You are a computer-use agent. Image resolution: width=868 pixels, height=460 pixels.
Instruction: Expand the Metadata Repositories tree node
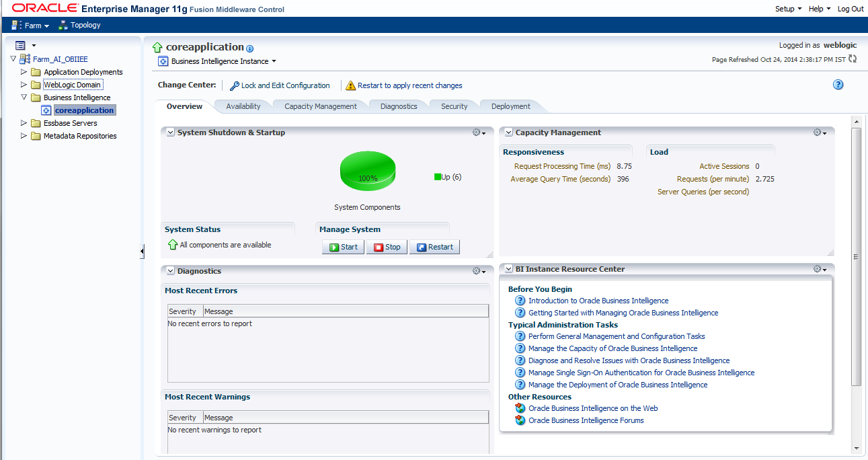(24, 136)
